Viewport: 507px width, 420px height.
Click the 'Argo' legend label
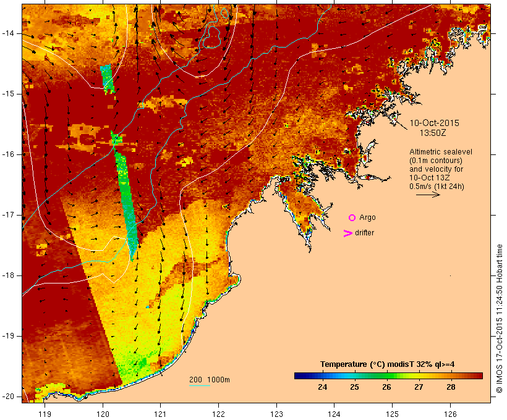[x=367, y=218]
